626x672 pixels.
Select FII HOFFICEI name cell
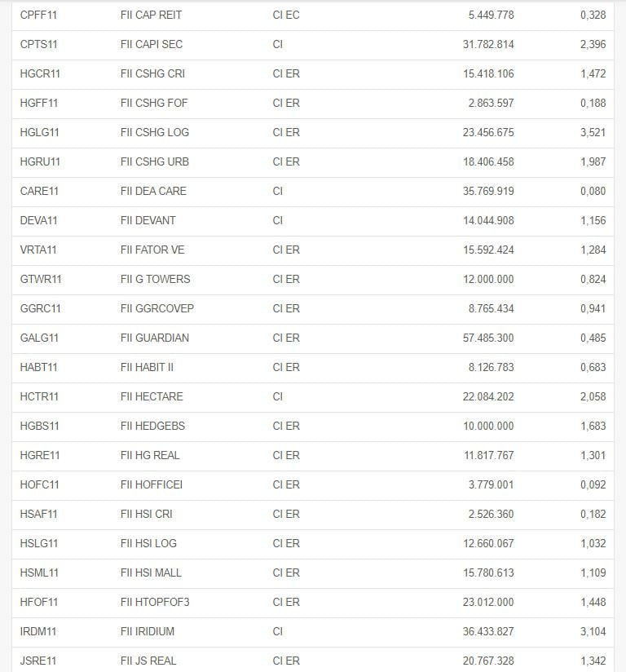click(152, 484)
